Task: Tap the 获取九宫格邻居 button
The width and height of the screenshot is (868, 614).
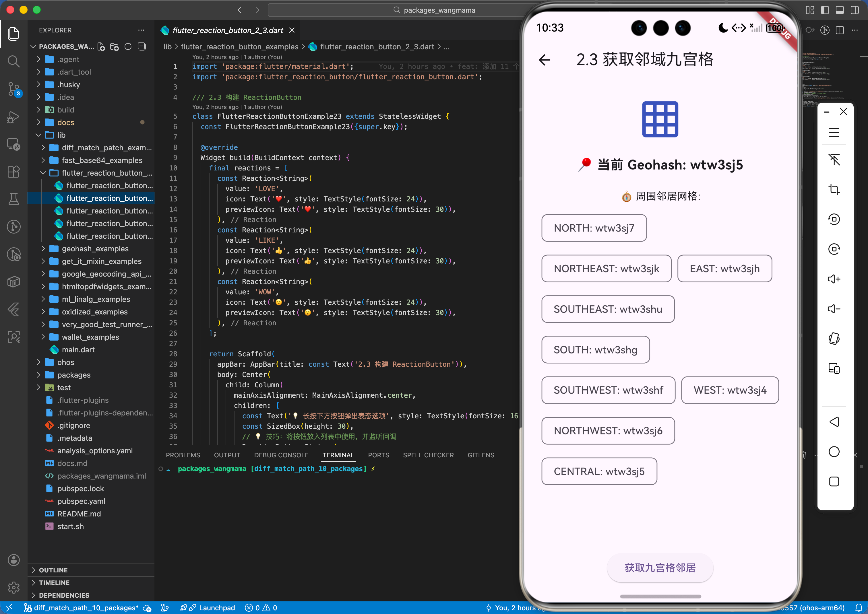Action: tap(660, 568)
